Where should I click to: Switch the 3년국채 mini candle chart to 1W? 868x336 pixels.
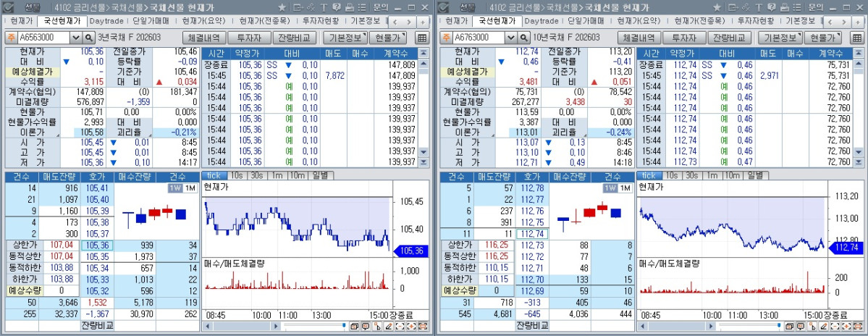pyautogui.click(x=175, y=188)
